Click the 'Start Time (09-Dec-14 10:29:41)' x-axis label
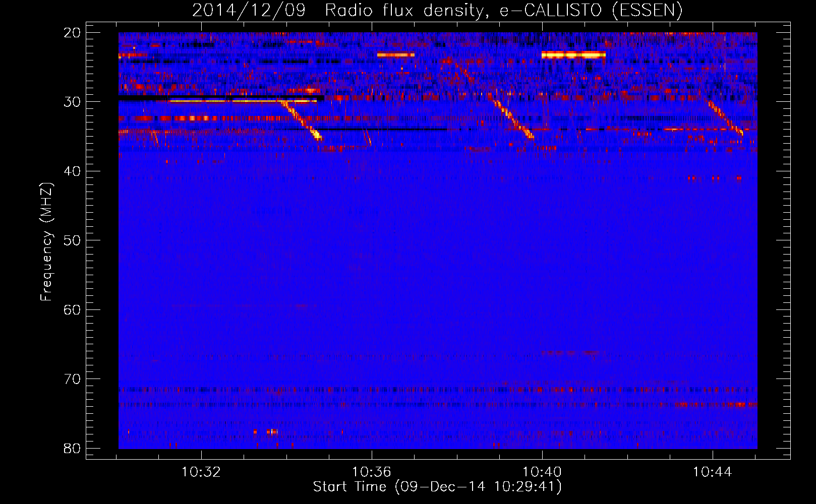This screenshot has height=504, width=816. 437,487
